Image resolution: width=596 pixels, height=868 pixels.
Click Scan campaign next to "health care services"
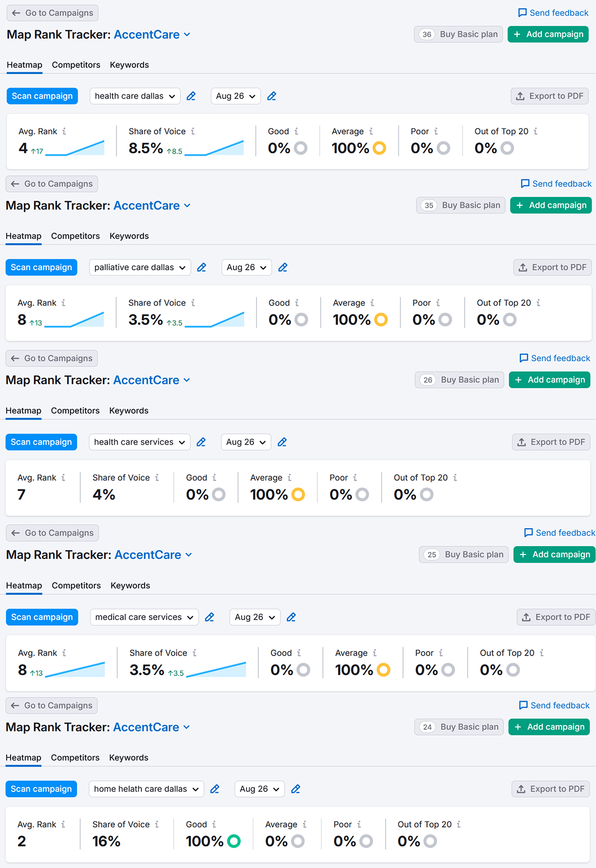point(41,442)
